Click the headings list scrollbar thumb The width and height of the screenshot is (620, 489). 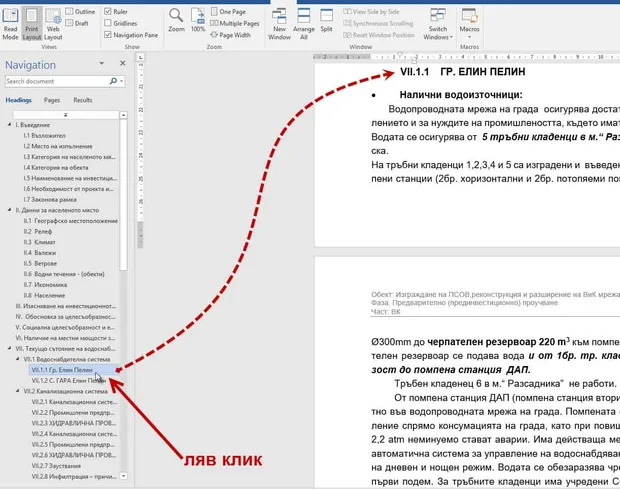tap(123, 194)
